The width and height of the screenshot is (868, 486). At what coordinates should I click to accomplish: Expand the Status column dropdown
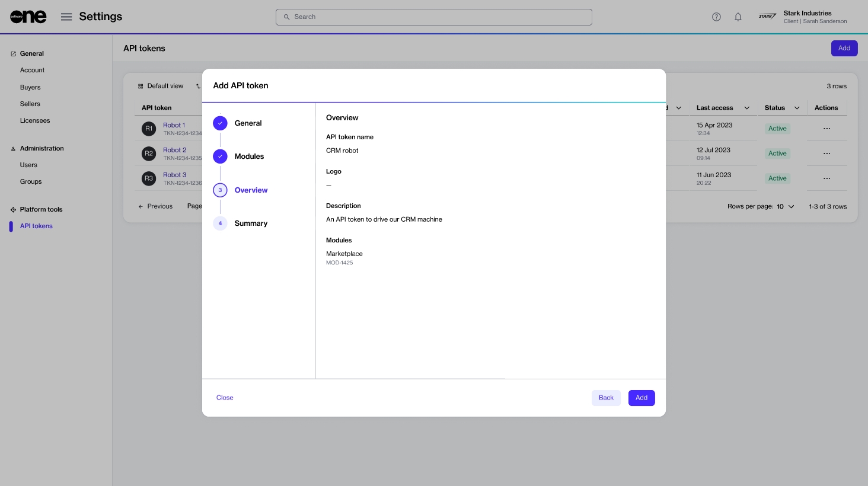click(797, 108)
